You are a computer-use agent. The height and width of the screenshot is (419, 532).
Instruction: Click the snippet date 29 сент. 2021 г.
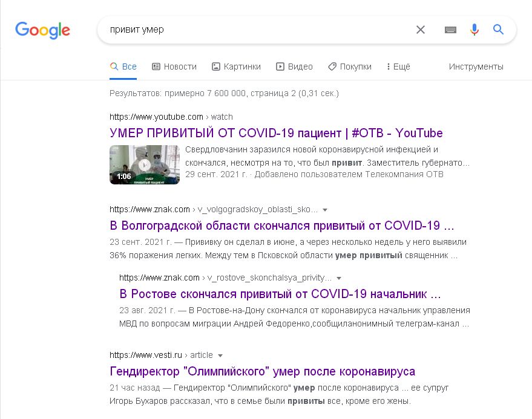[217, 174]
